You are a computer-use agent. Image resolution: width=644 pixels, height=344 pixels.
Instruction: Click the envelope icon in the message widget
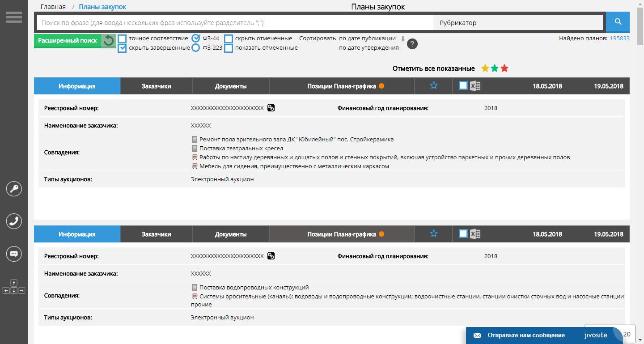point(477,336)
